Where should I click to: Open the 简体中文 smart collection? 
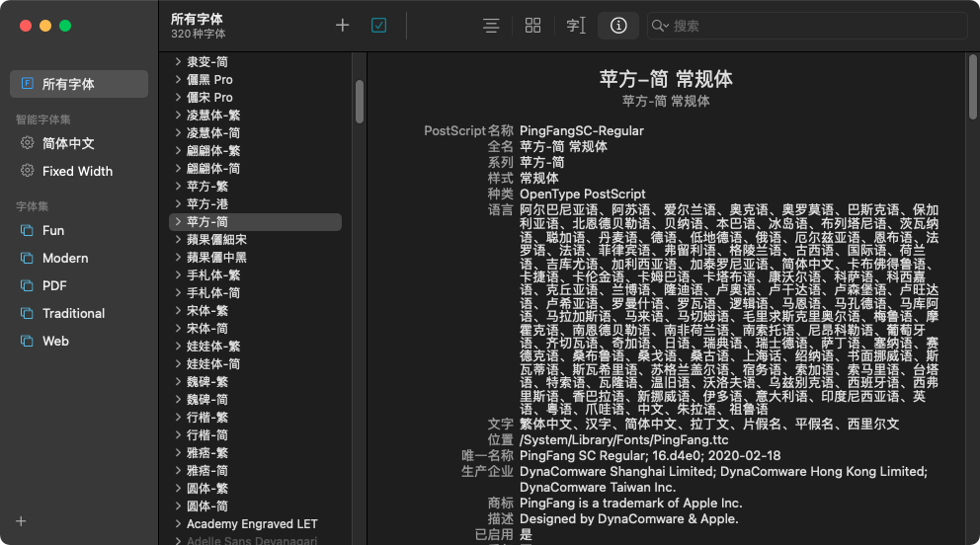68,143
